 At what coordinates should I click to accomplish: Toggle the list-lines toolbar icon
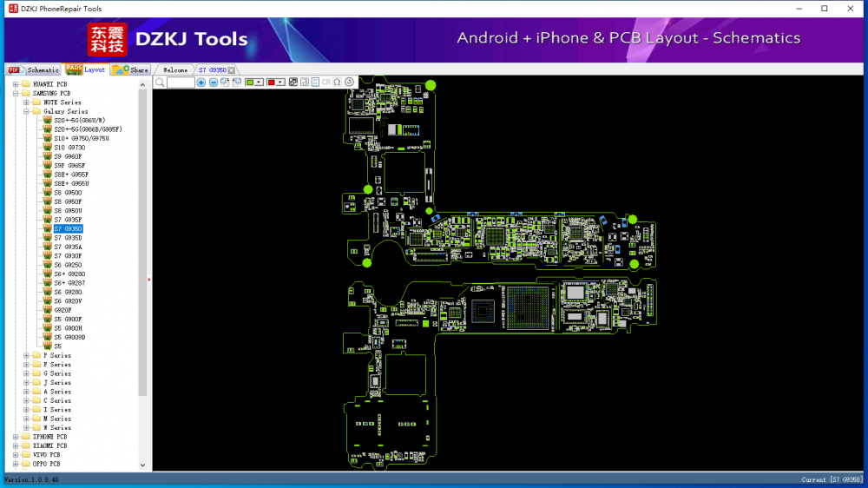pos(315,82)
